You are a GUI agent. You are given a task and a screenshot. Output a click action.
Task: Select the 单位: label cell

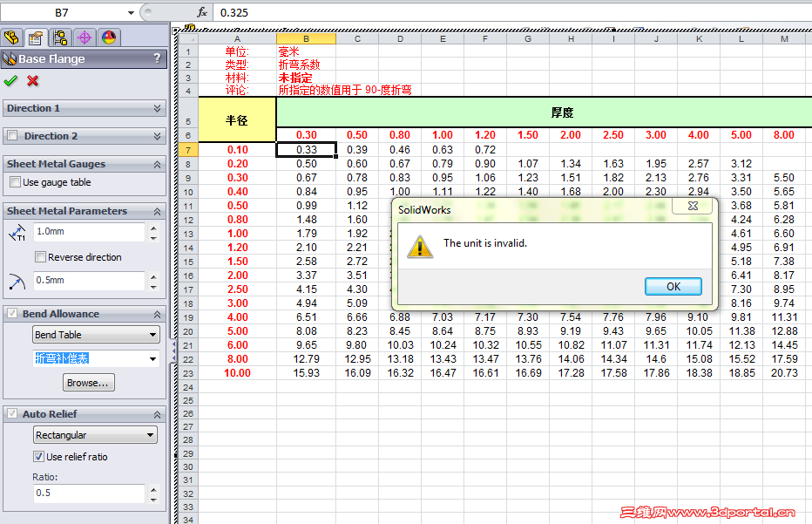pyautogui.click(x=237, y=51)
